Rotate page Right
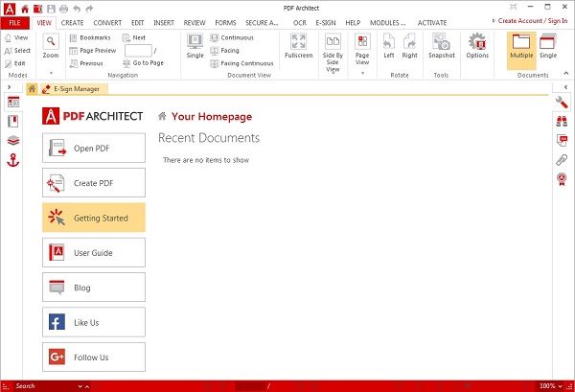The width and height of the screenshot is (575, 392). (x=409, y=46)
